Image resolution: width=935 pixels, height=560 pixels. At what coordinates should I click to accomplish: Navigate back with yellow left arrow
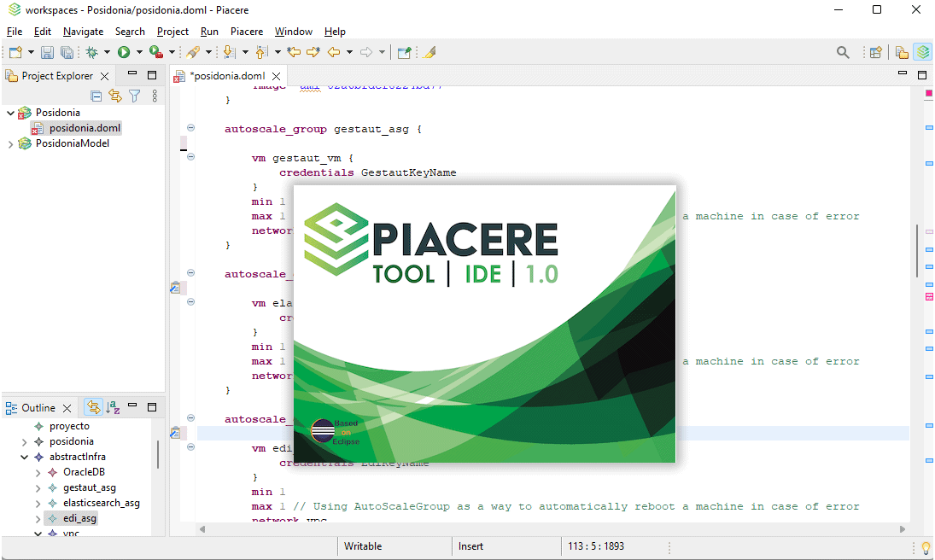334,52
